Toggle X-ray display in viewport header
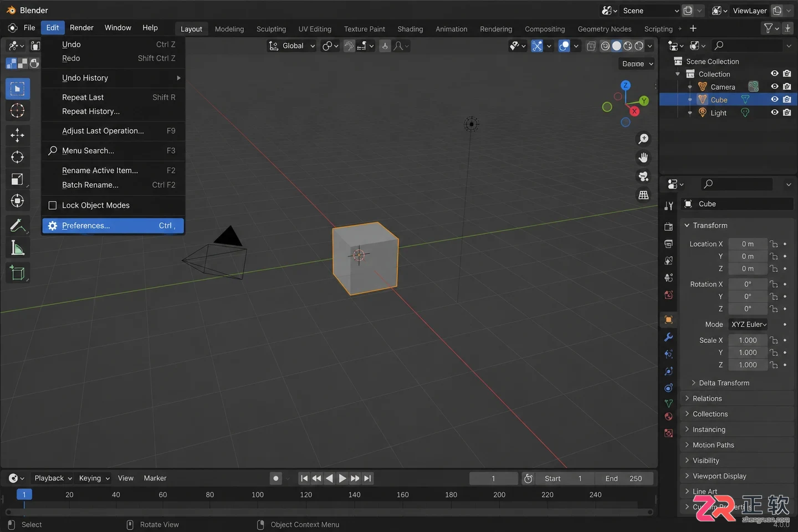The image size is (798, 532). pyautogui.click(x=591, y=46)
